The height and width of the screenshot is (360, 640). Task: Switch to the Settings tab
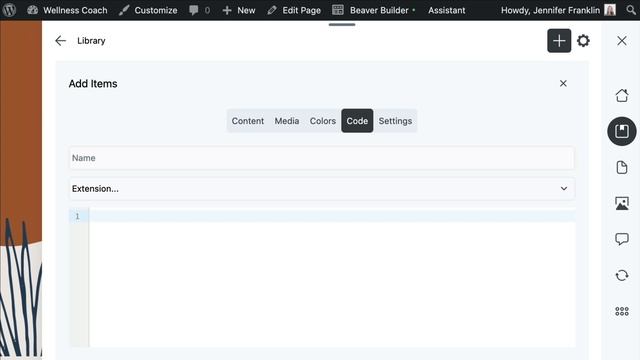pos(395,121)
